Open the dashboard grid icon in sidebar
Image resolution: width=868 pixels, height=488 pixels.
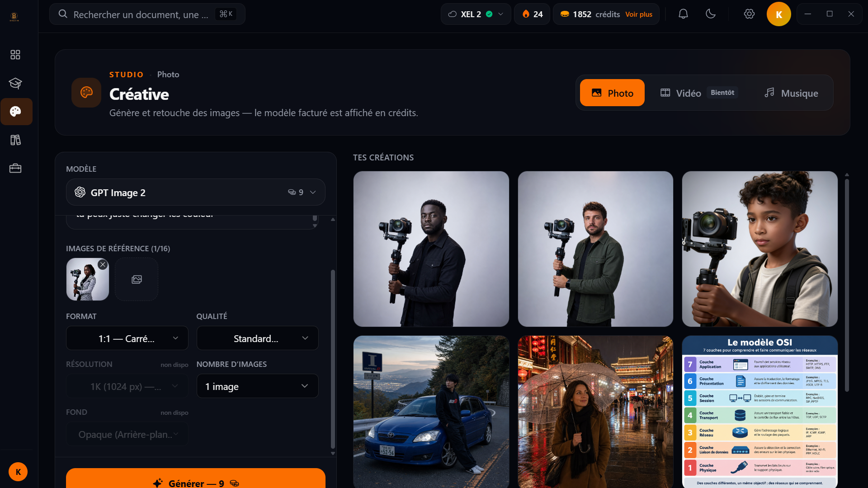(x=15, y=55)
